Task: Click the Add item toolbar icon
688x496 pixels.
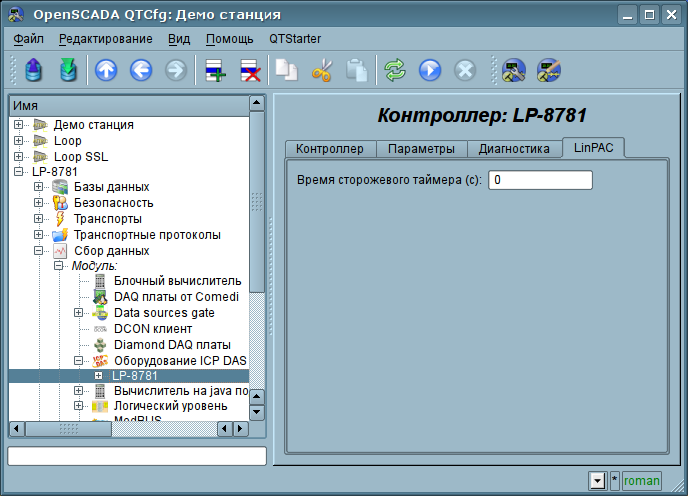Action: [215, 70]
